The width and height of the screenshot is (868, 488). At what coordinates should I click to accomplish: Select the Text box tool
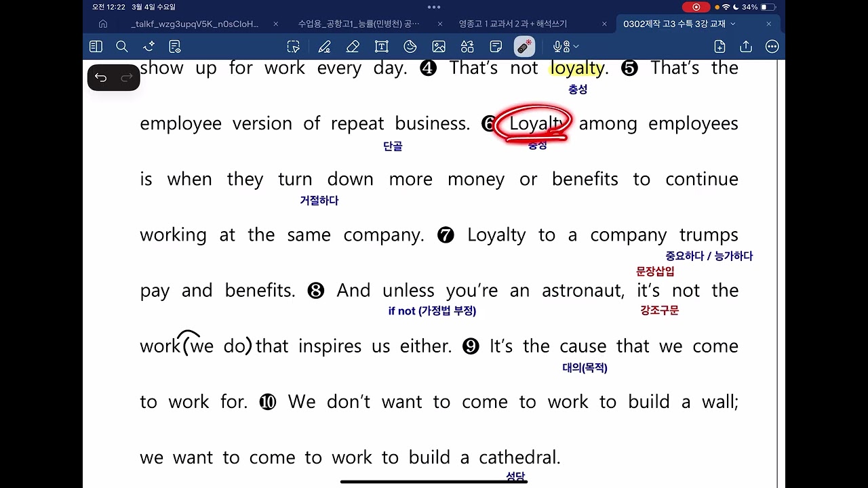pyautogui.click(x=381, y=47)
